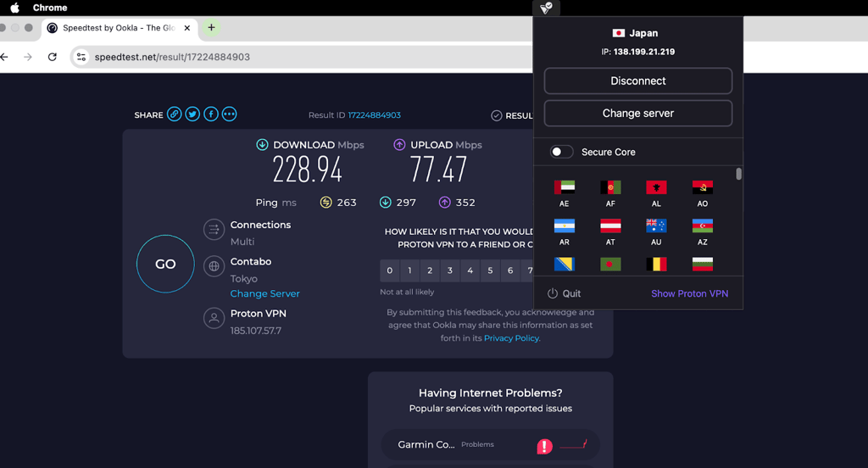Open Result ID 17224884903 link
This screenshot has height=468, width=868.
[374, 115]
